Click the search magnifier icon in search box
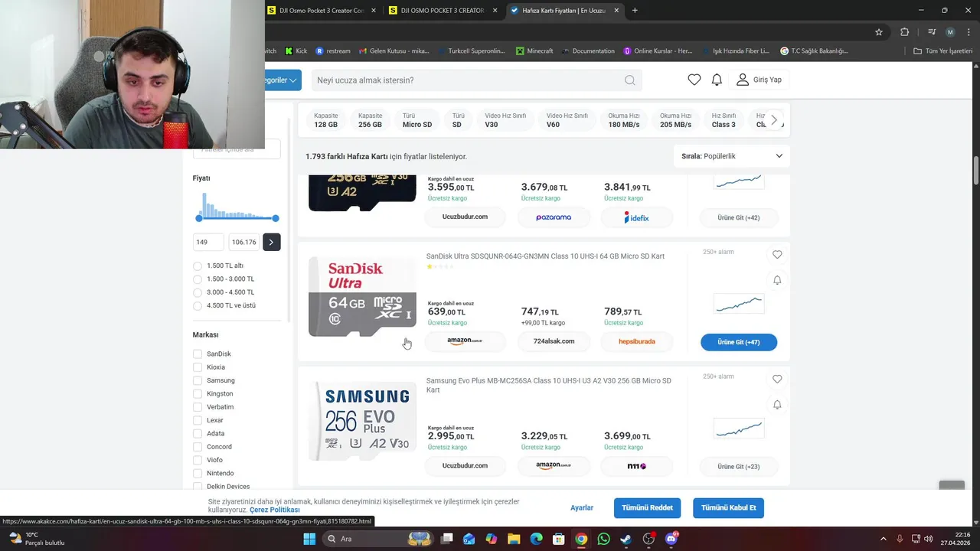 [x=629, y=80]
